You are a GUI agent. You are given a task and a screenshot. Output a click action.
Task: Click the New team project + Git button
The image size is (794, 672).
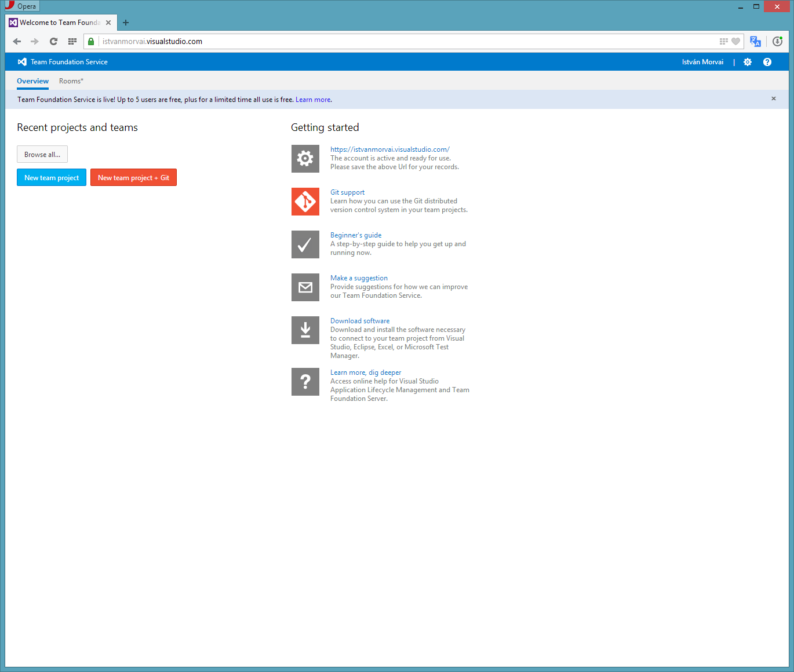tap(133, 177)
